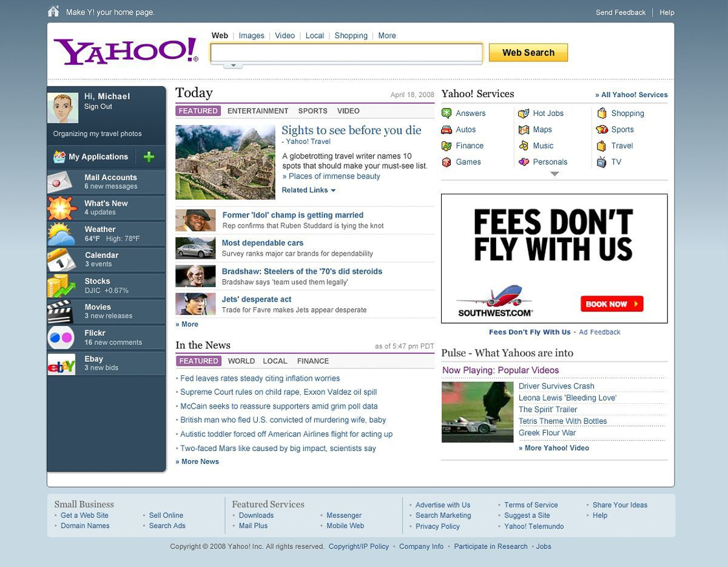Switch Today section to Entertainment tab
Image resolution: width=728 pixels, height=567 pixels.
258,111
